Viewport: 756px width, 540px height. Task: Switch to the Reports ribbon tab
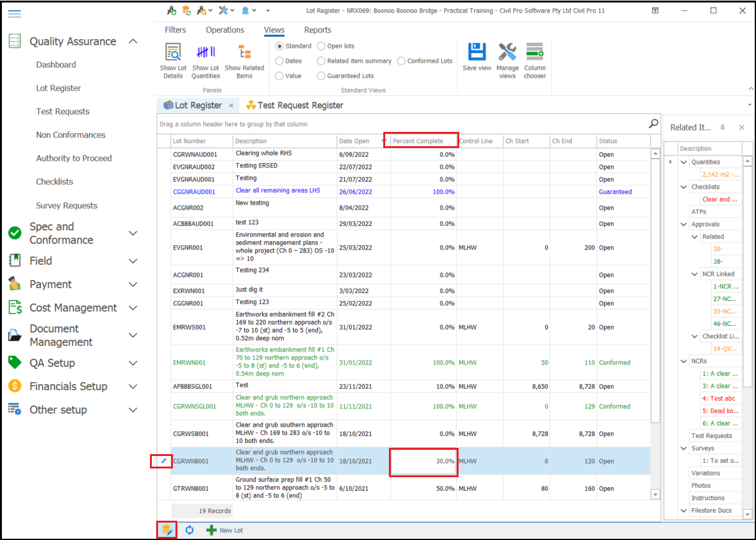pos(317,30)
